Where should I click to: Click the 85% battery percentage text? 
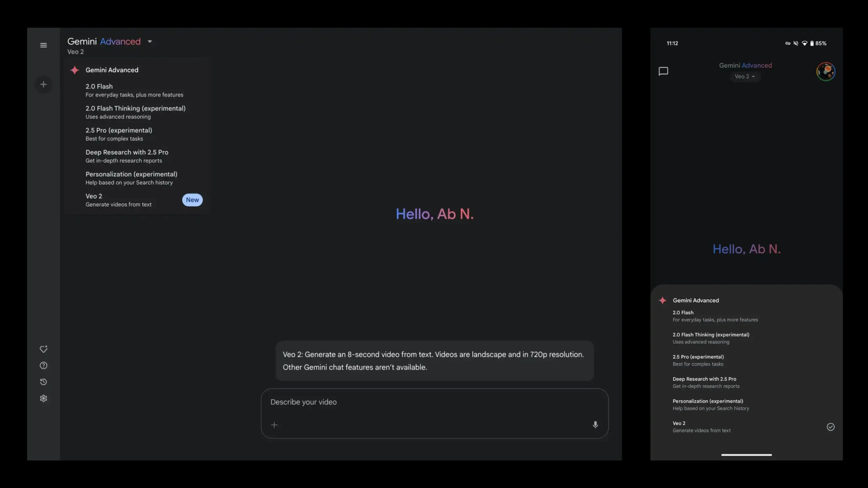(821, 43)
